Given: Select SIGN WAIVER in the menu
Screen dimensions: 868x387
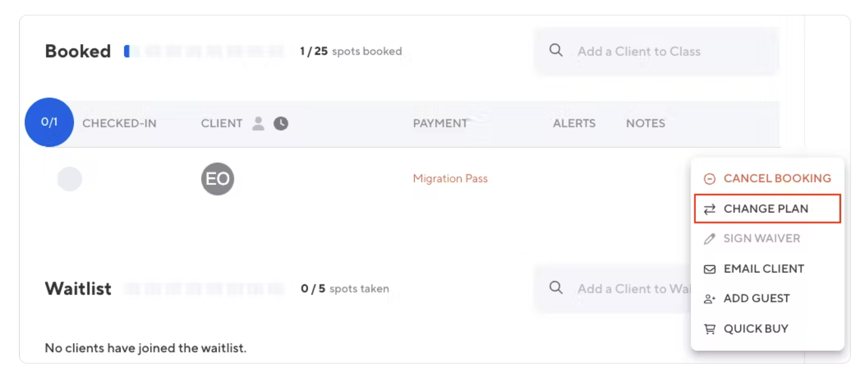Looking at the screenshot, I should point(762,238).
